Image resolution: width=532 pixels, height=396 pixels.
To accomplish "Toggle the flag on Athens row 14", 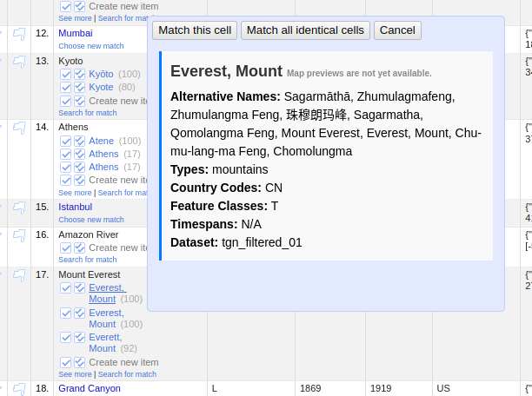I will tap(19, 128).
